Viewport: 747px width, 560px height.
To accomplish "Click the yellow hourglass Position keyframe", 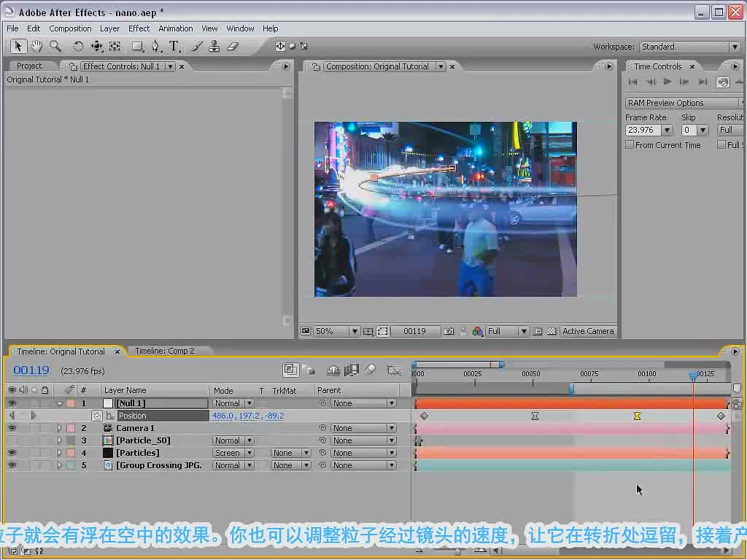I will (x=637, y=416).
